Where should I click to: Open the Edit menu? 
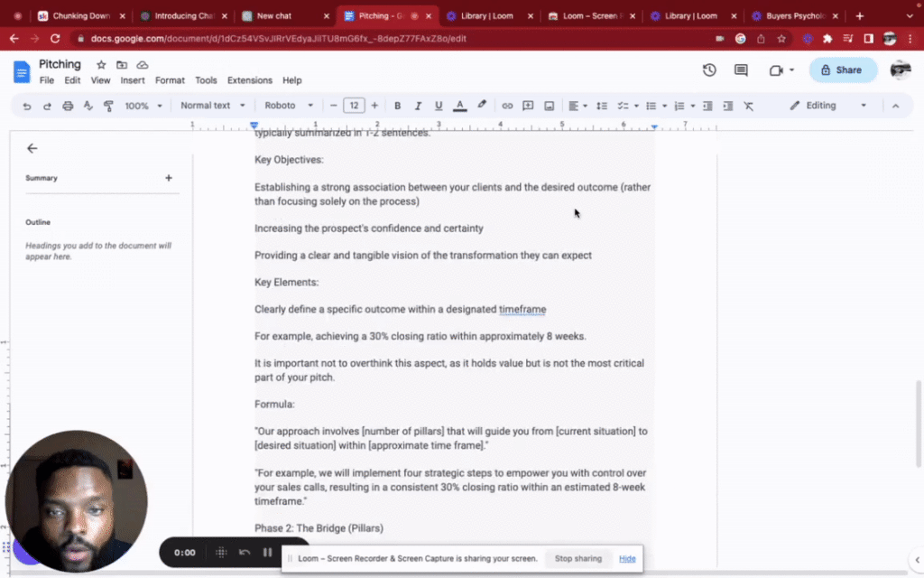click(x=72, y=80)
